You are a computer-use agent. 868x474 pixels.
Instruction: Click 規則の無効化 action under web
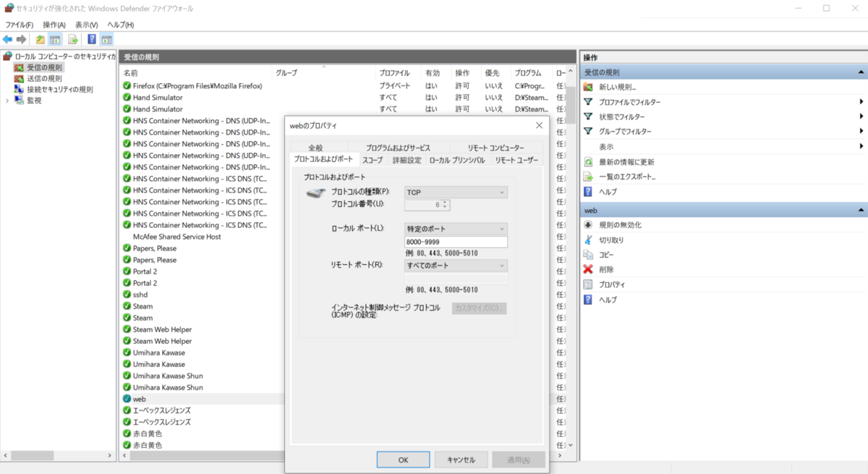coord(620,225)
